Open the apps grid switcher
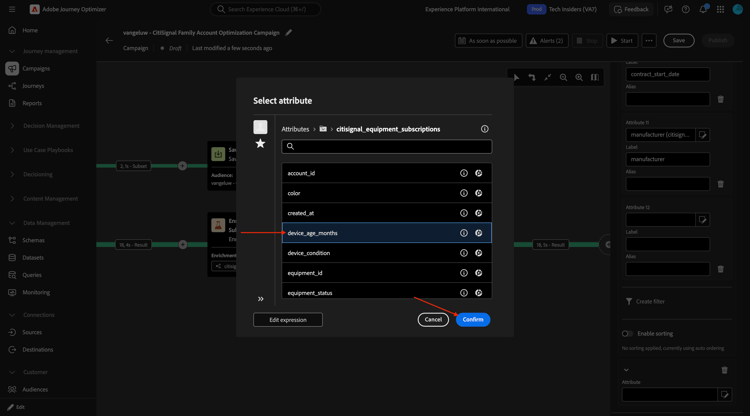 click(720, 9)
